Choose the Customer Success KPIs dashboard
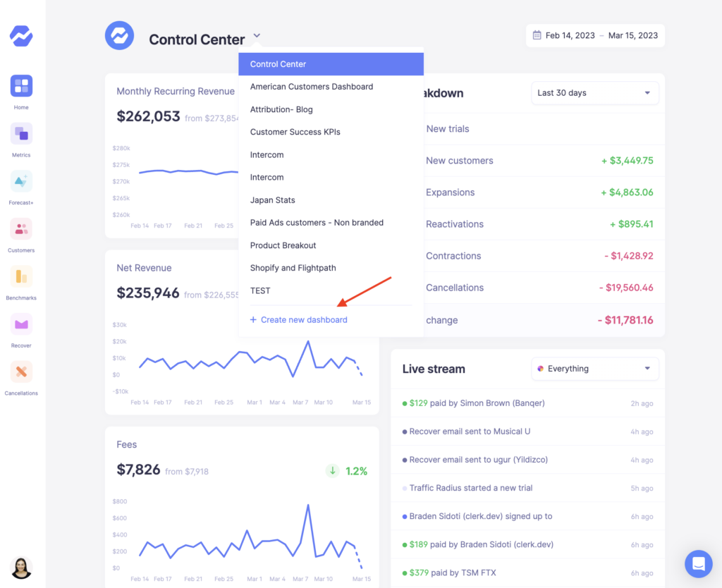The image size is (722, 588). [295, 132]
